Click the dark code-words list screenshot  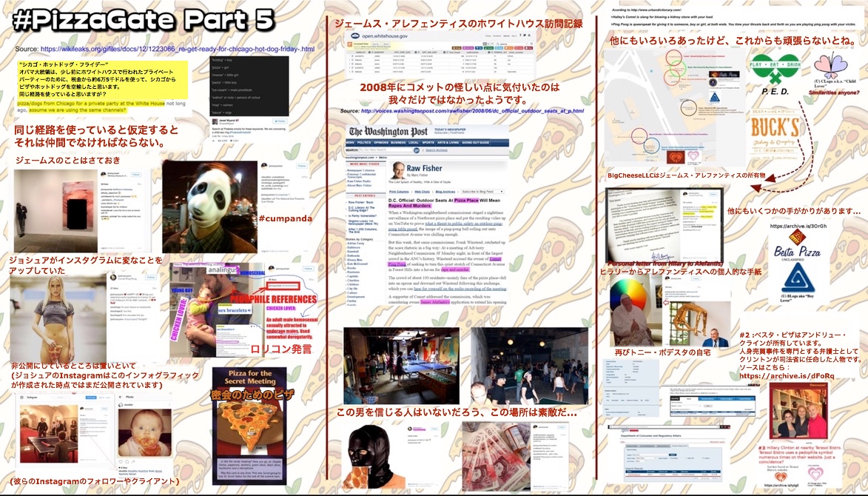coord(249,86)
